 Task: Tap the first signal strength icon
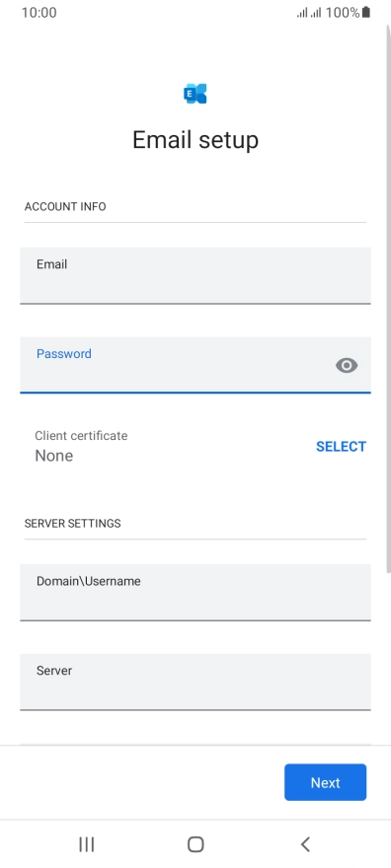point(302,13)
